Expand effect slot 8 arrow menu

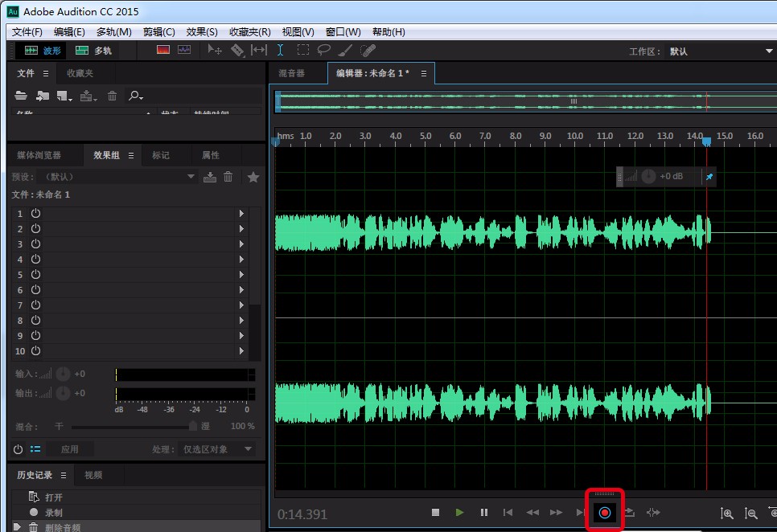point(242,320)
